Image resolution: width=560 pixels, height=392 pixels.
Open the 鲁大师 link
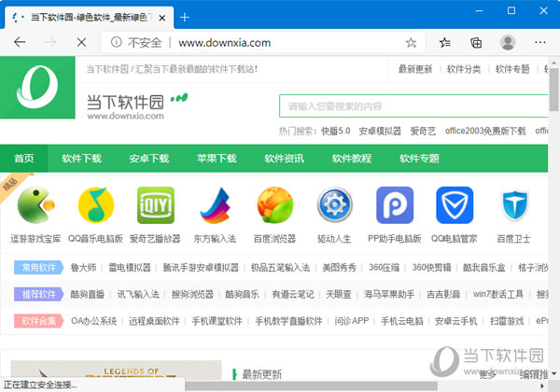point(83,268)
